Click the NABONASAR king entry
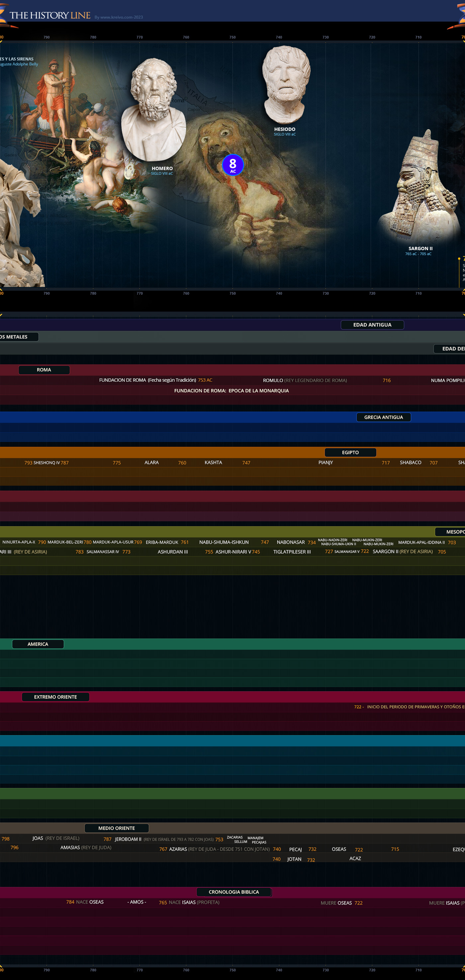This screenshot has height=980, width=465. 291,542
